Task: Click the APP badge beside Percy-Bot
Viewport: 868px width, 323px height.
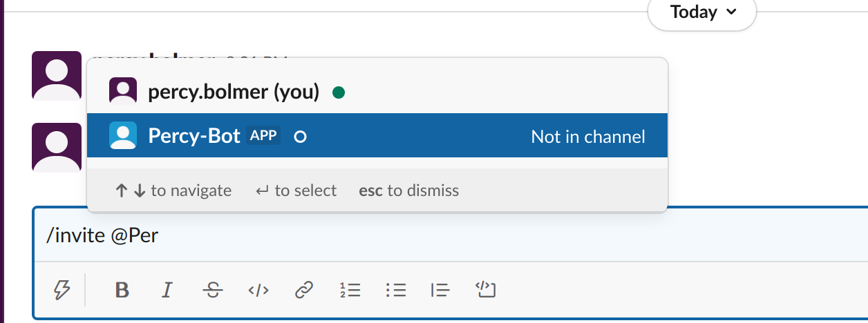Action: [263, 136]
